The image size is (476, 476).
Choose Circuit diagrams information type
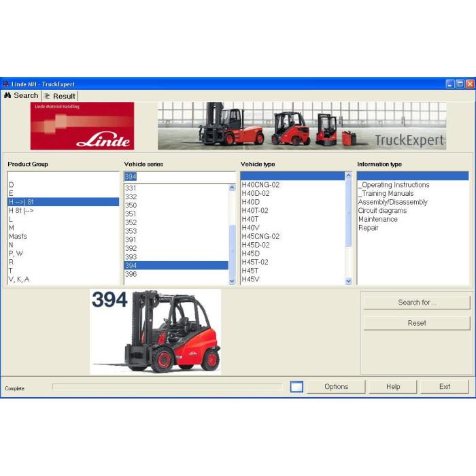click(x=413, y=210)
